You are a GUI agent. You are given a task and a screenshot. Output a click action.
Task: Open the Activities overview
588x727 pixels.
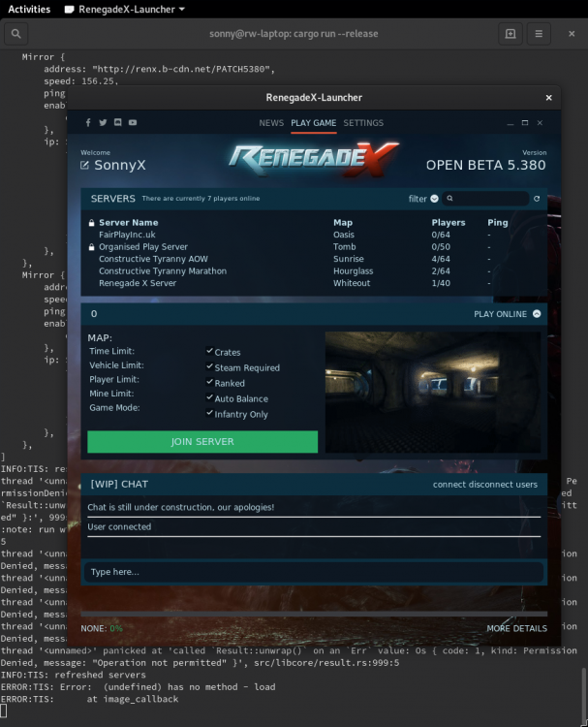pos(29,10)
